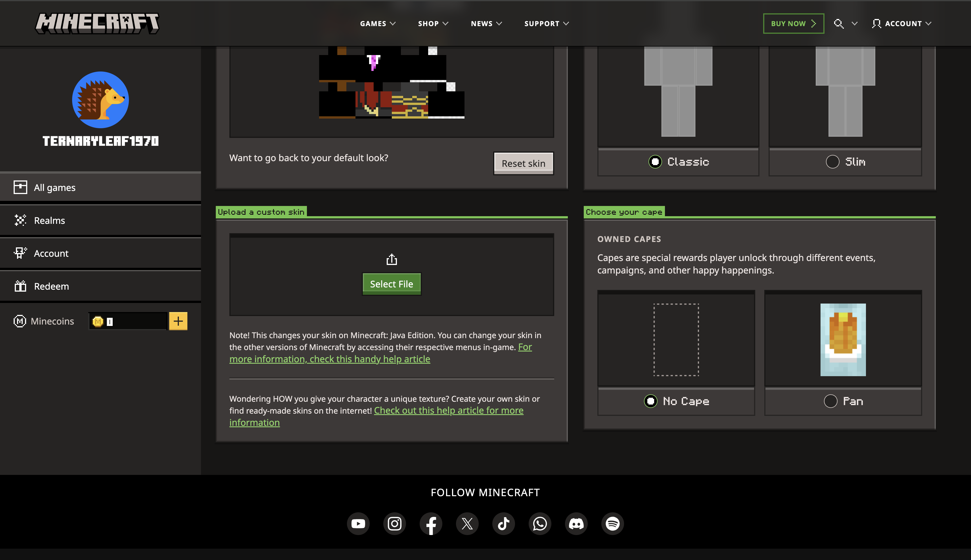The width and height of the screenshot is (971, 560).
Task: Click the Pan cape thumbnail image
Action: click(843, 340)
